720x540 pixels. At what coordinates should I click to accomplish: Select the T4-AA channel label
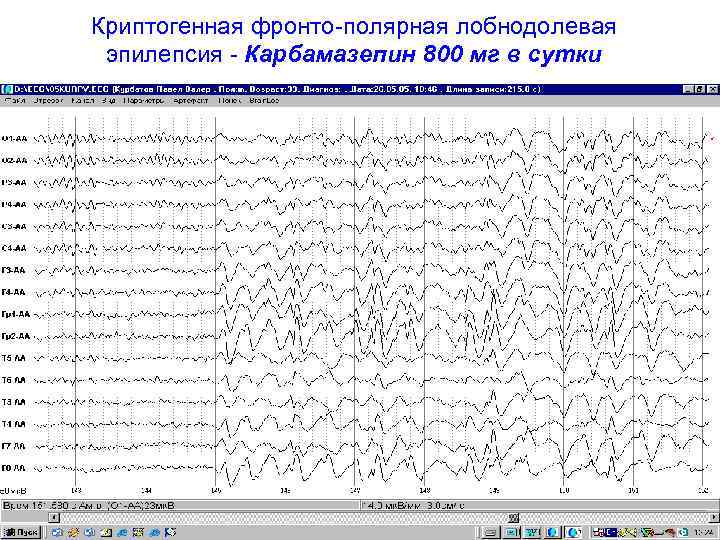pos(13,424)
